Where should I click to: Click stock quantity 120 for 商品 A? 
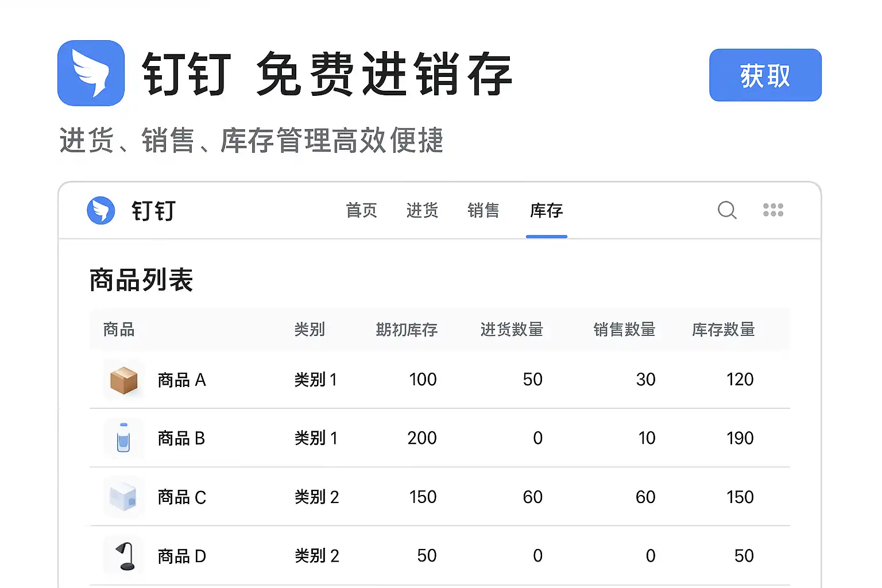click(740, 380)
